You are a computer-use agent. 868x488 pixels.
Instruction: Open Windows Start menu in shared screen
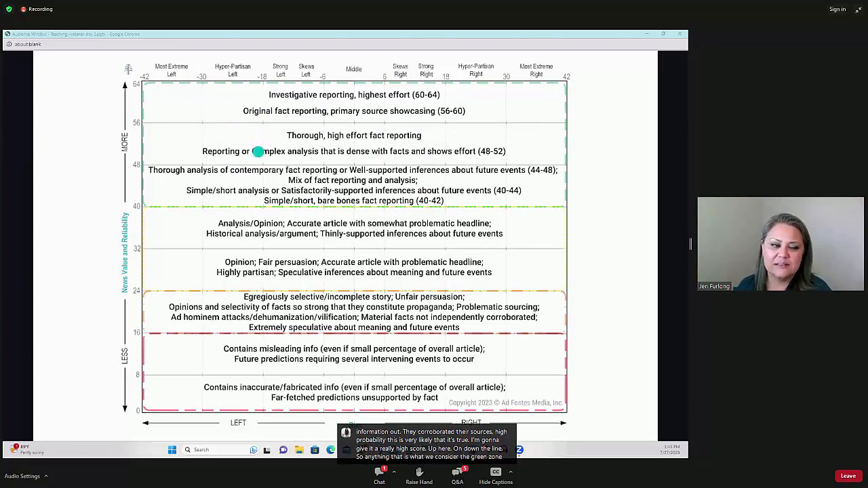pos(172,449)
